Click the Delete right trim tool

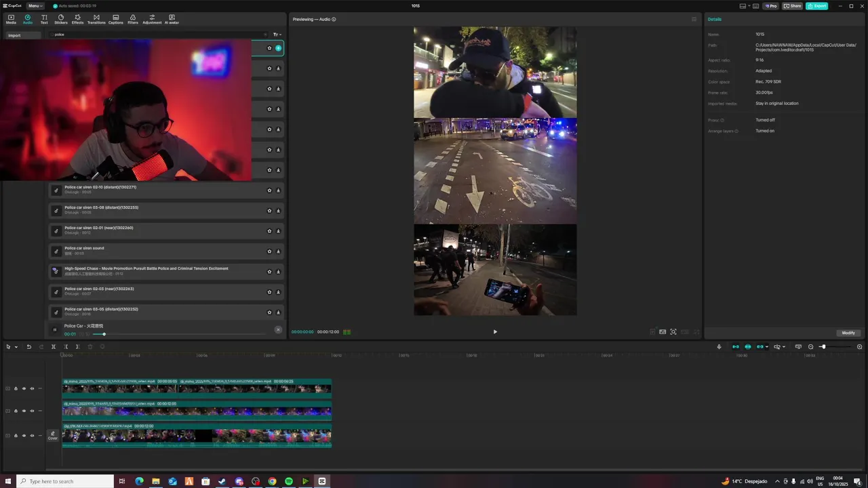tap(77, 347)
